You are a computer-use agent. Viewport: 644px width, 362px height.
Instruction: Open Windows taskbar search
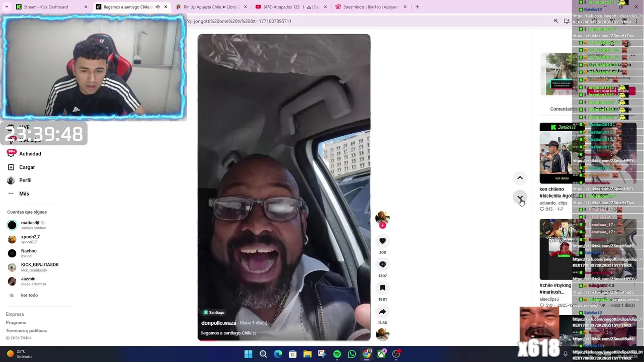tap(263, 354)
